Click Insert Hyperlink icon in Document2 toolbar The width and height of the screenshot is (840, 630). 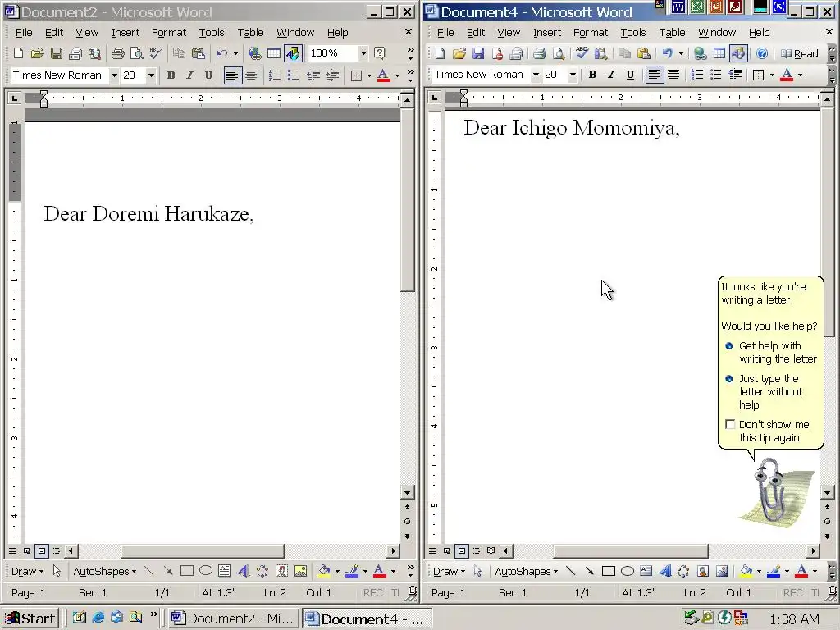click(255, 53)
